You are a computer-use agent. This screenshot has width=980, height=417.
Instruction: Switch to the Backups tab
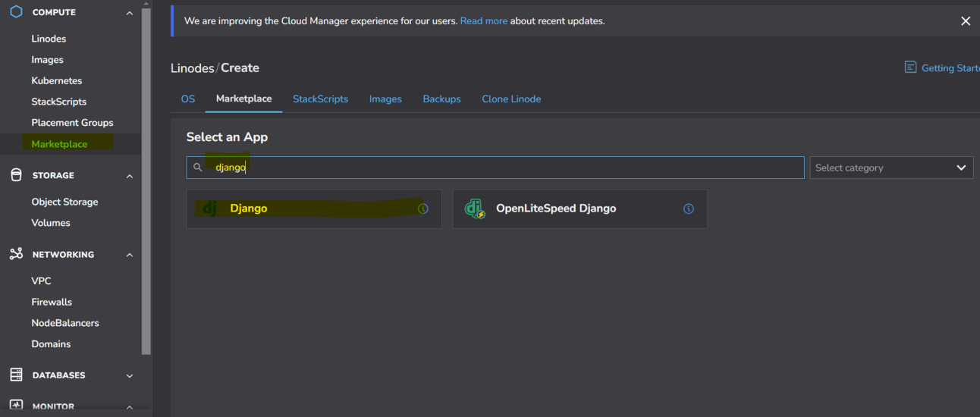441,99
